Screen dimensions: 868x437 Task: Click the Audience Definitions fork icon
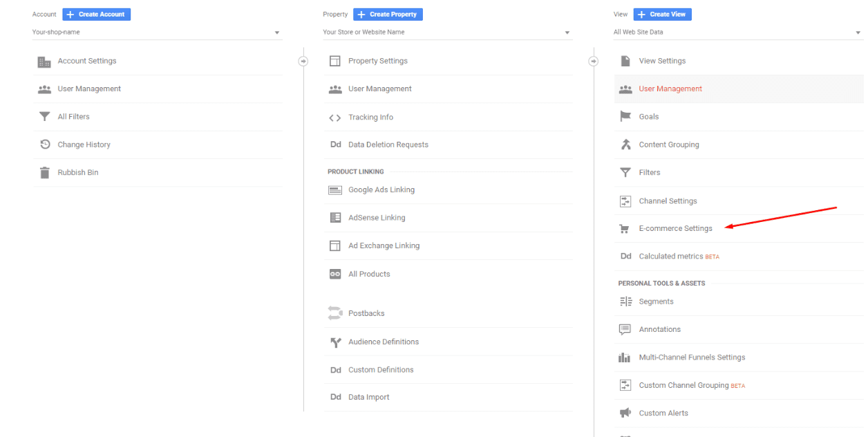pos(335,342)
